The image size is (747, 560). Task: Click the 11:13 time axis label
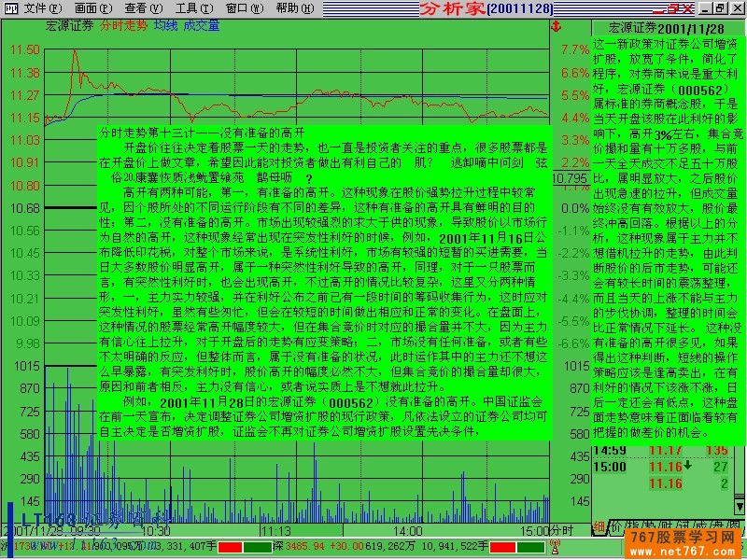[276, 530]
